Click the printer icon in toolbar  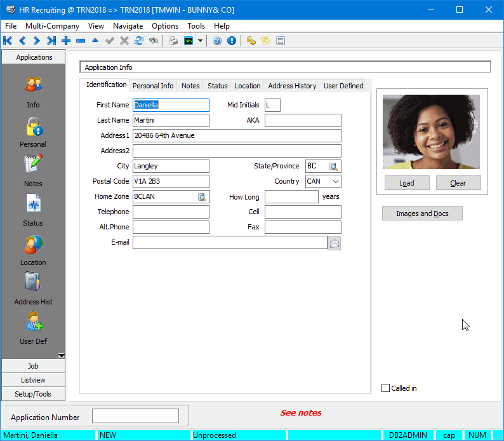point(173,41)
